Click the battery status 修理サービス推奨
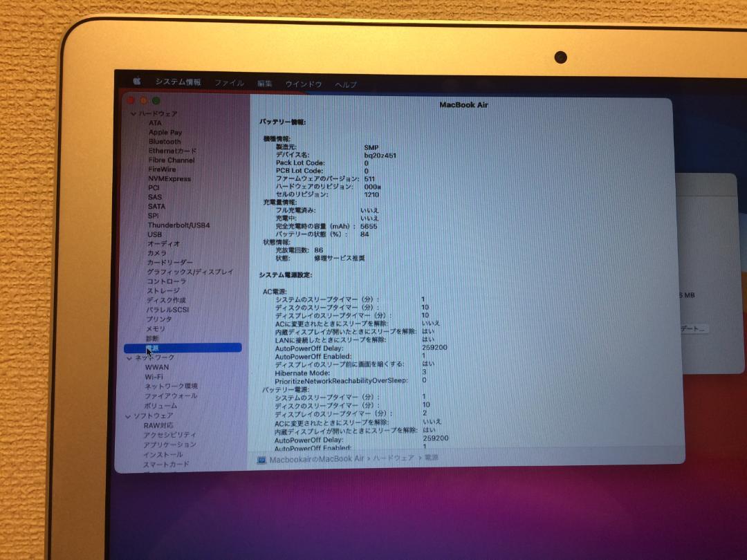Image resolution: width=747 pixels, height=560 pixels. pyautogui.click(x=339, y=258)
